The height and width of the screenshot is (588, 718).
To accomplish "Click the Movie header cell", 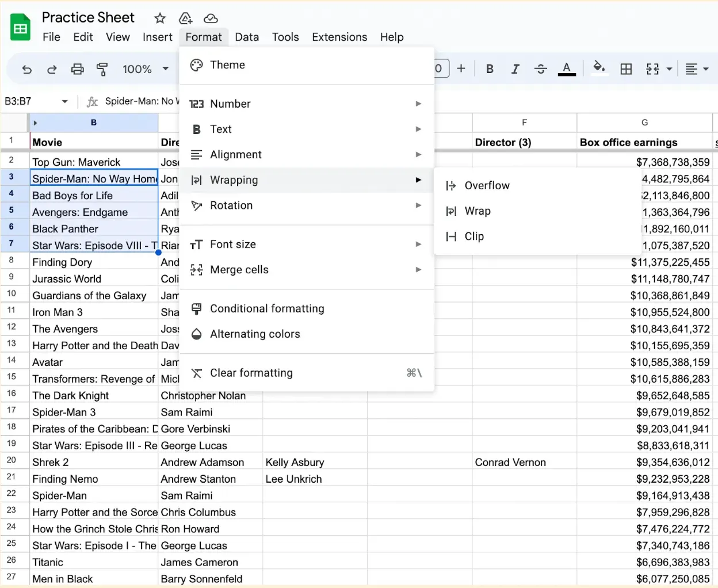I will click(94, 142).
